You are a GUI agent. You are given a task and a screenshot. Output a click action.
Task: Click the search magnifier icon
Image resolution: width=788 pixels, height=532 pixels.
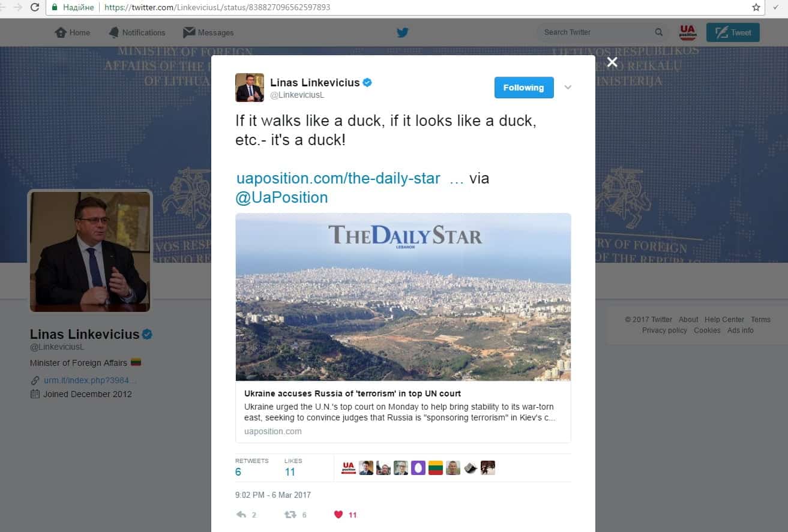(x=659, y=32)
